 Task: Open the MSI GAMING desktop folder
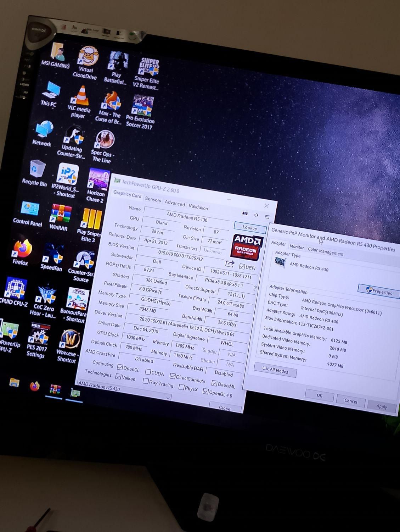point(56,56)
